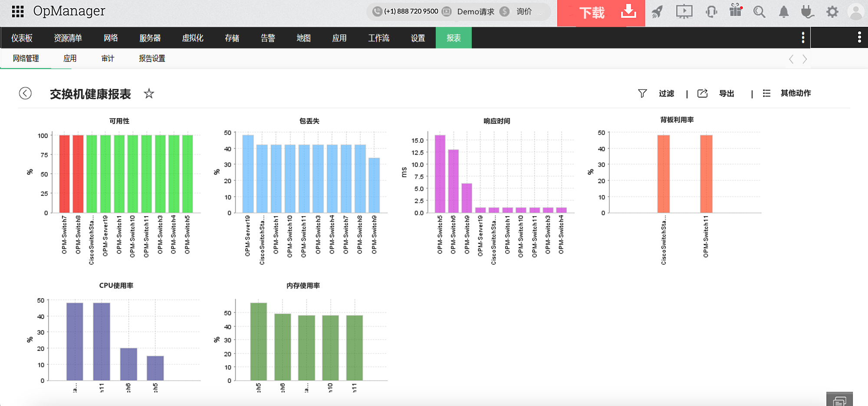The height and width of the screenshot is (406, 868).
Task: Switch to the 审计 tab
Action: coord(108,58)
